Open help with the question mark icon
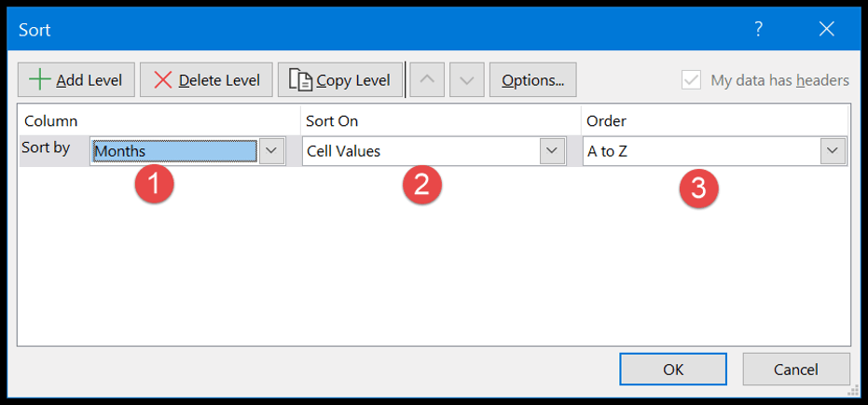 point(758,29)
